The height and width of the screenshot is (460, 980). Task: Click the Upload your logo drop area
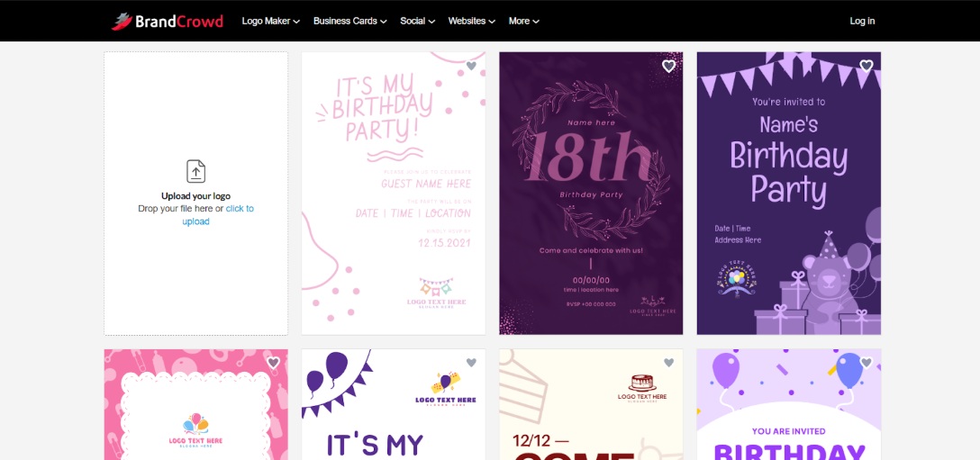195,270
